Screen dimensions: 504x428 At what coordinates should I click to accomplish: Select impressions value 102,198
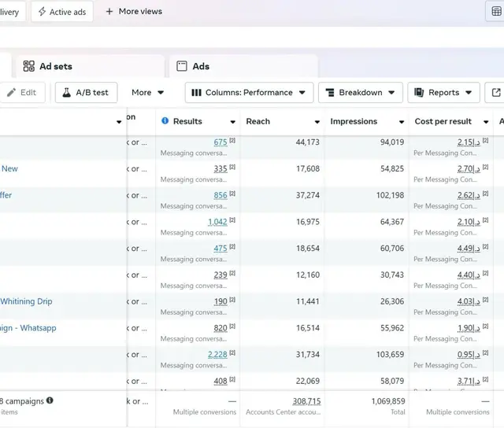391,195
